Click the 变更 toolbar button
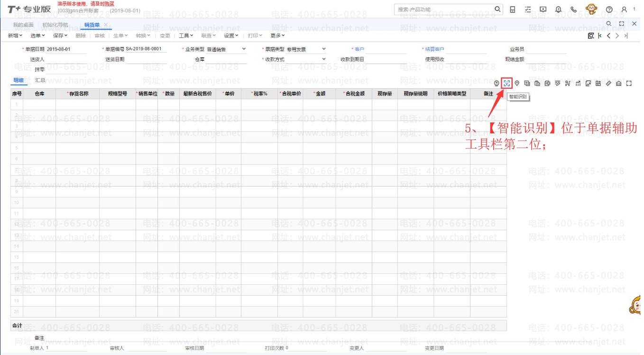Viewport: 644px width, 355px height. pyautogui.click(x=165, y=36)
